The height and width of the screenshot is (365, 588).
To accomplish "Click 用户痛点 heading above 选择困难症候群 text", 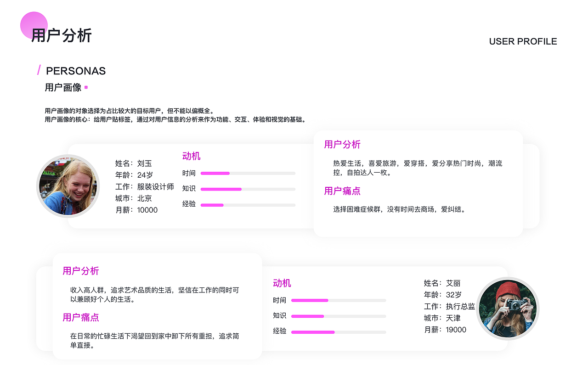I will [342, 191].
